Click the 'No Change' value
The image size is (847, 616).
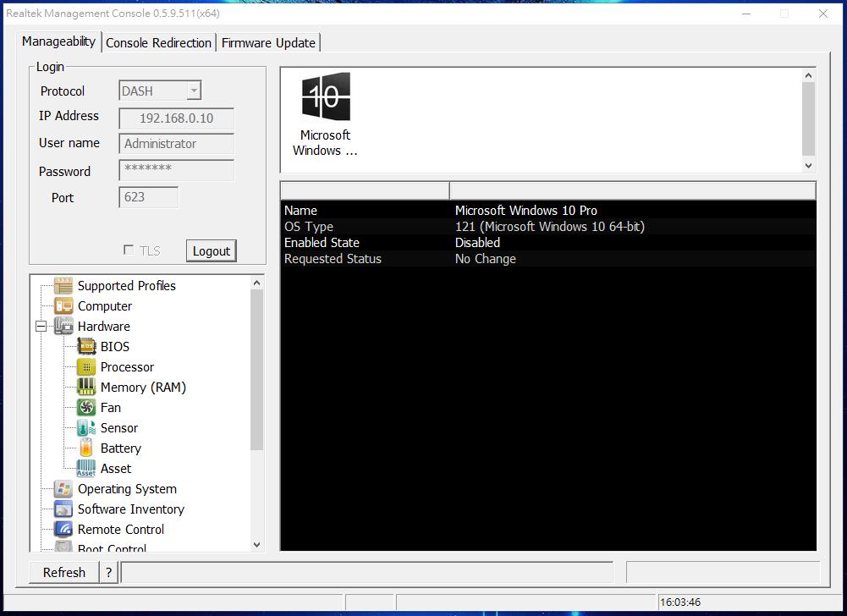click(x=486, y=259)
